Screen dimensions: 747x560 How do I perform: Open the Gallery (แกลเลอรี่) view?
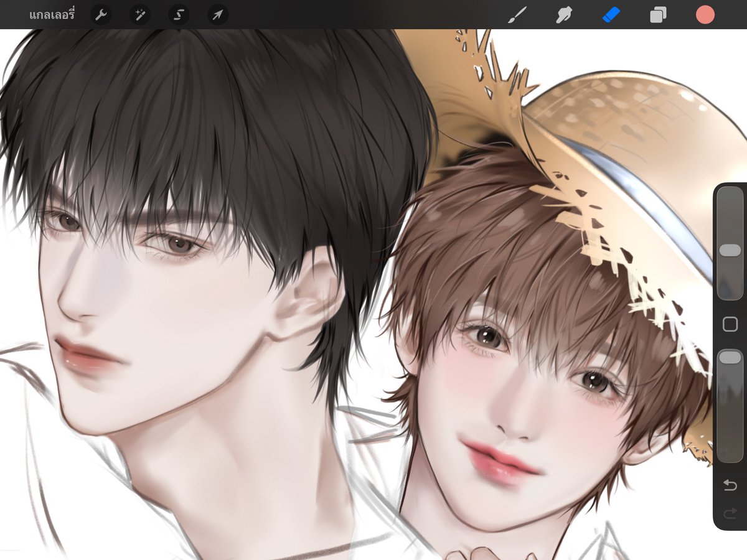[x=52, y=15]
